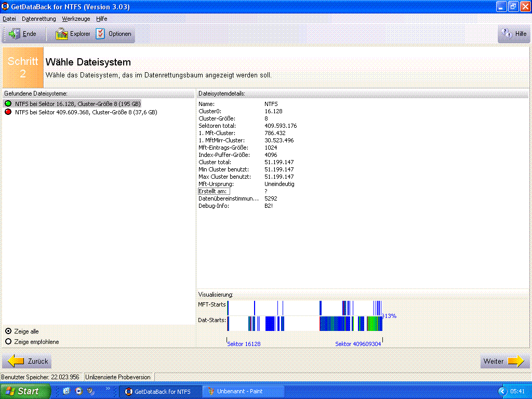
Task: Click the 13% marker in visualization
Action: [x=390, y=316]
